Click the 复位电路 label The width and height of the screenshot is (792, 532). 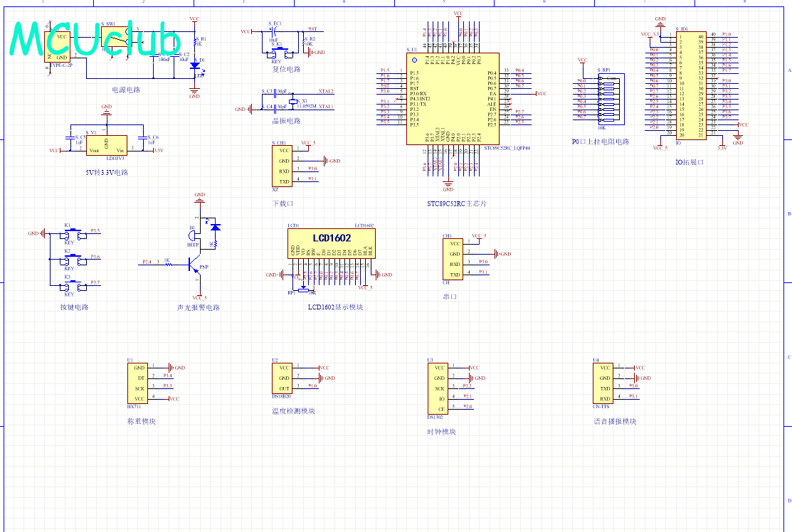[286, 70]
